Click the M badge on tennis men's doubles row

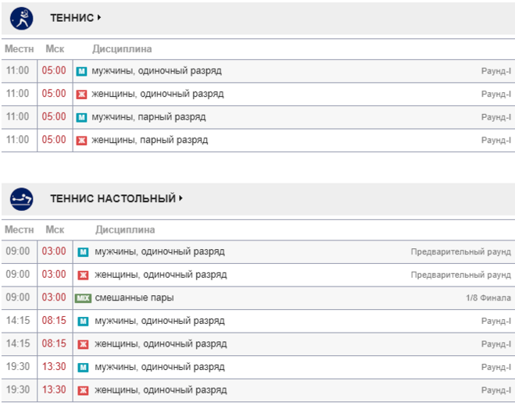point(81,117)
